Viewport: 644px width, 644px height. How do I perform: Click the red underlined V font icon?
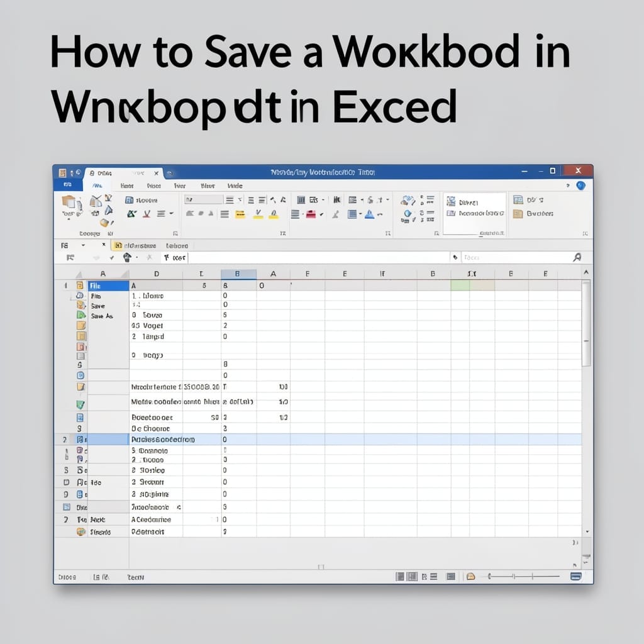click(x=147, y=214)
